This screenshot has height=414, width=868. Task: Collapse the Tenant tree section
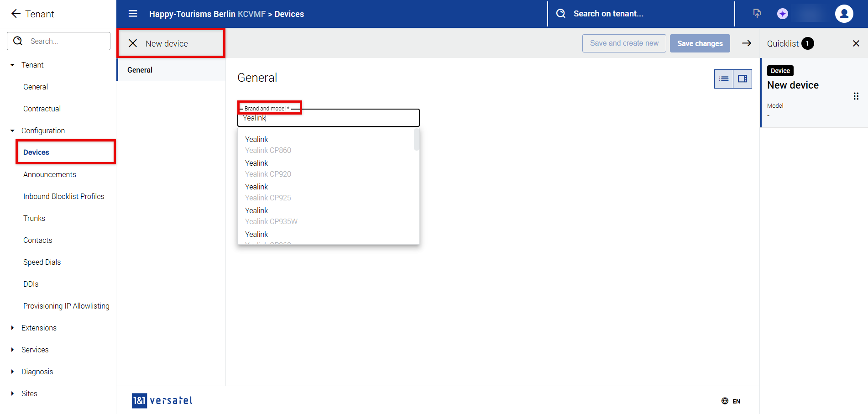pos(12,65)
